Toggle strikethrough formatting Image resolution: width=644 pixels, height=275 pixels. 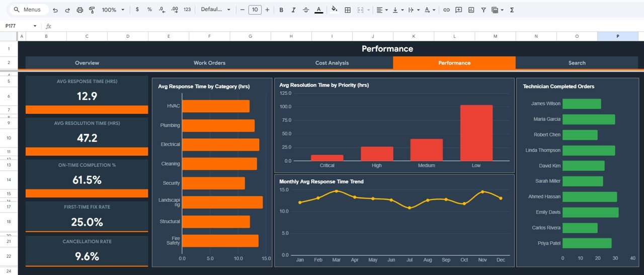tap(306, 10)
